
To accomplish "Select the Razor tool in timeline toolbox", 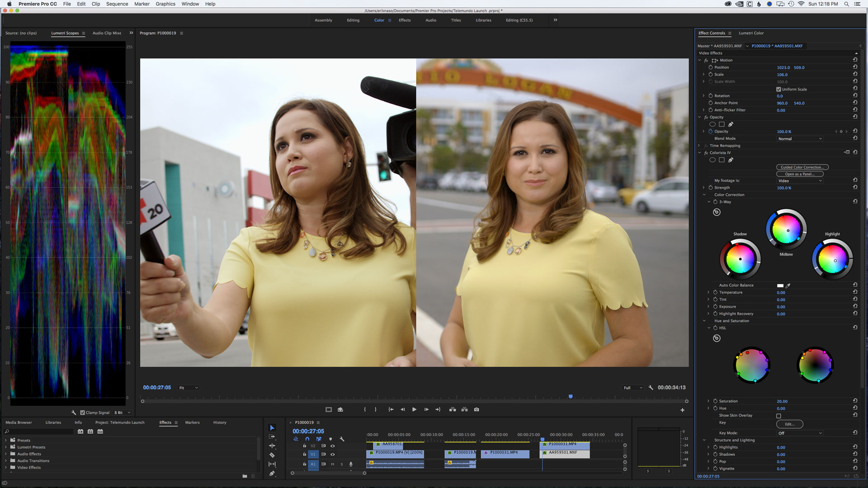I will pos(272,455).
